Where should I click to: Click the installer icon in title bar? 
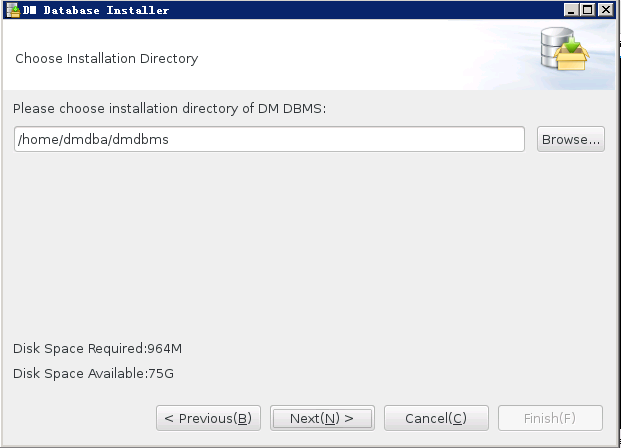[13, 10]
